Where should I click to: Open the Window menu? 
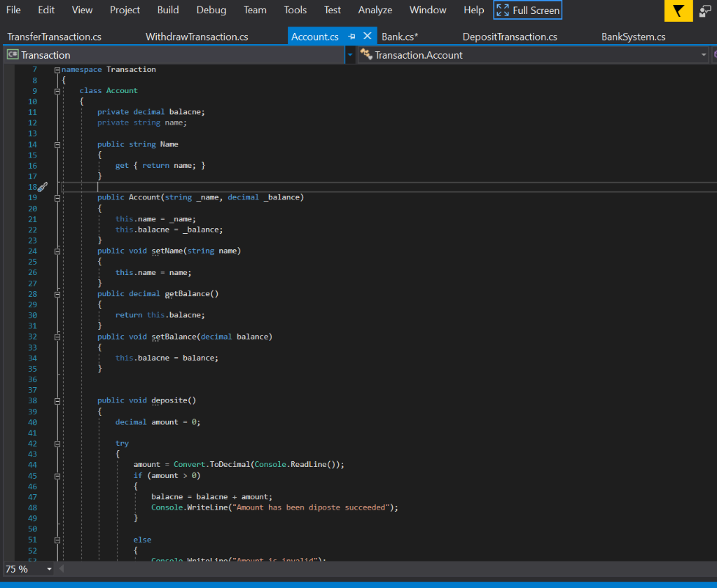pyautogui.click(x=428, y=10)
